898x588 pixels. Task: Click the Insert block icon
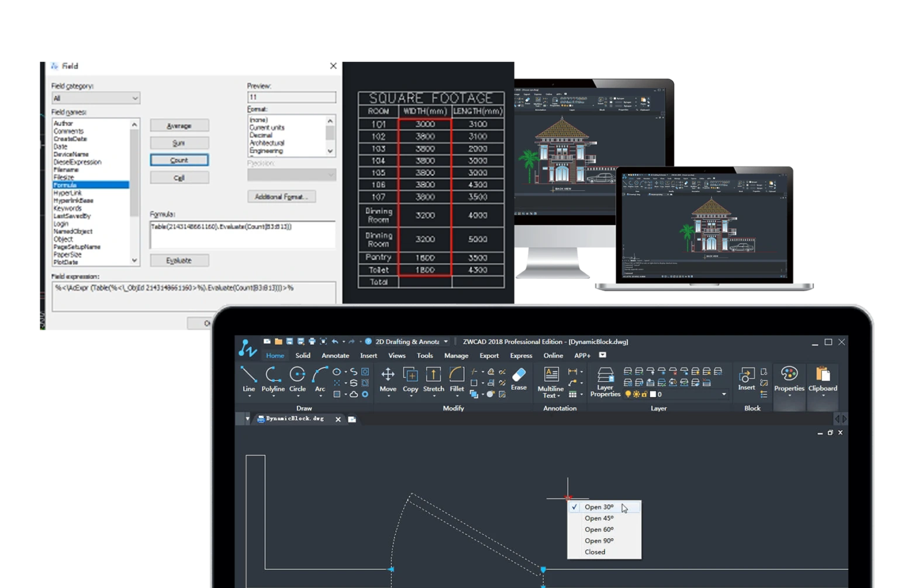[x=747, y=376]
